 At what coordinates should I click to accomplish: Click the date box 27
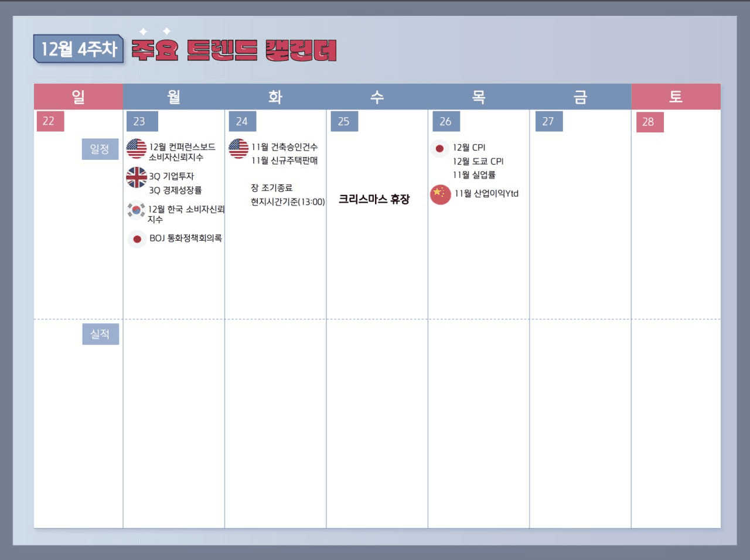(549, 121)
